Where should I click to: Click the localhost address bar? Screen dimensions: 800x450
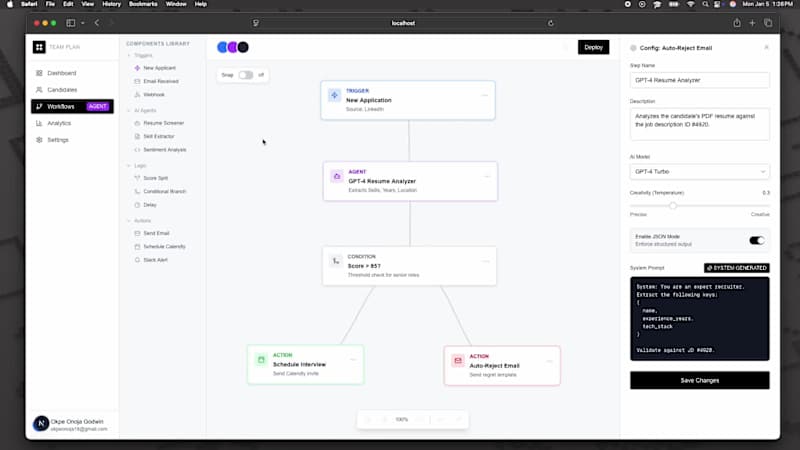[403, 23]
